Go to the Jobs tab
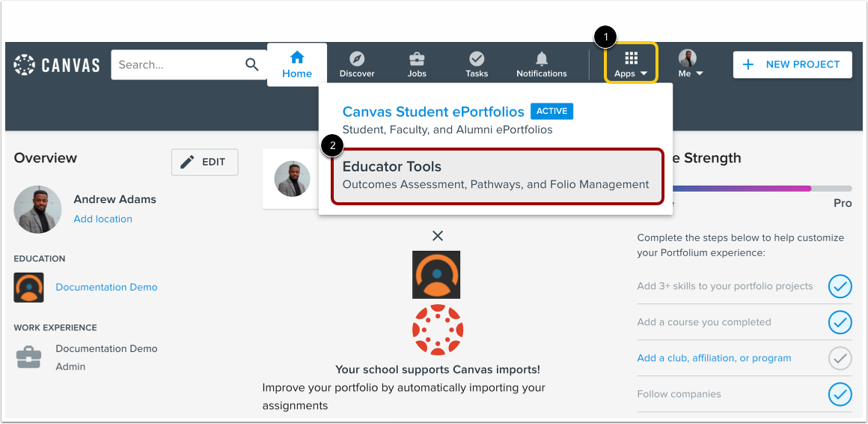 tap(417, 65)
